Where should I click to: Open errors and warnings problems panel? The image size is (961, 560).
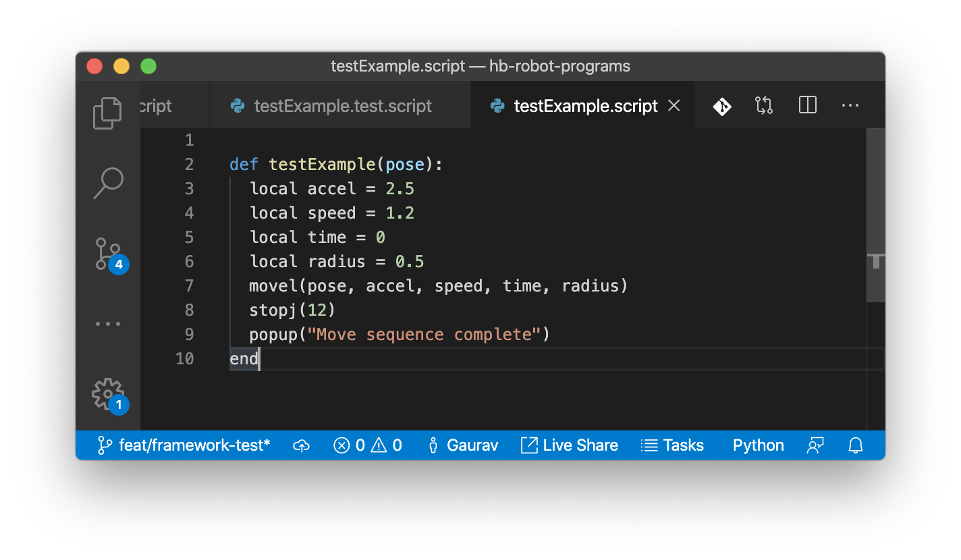368,445
